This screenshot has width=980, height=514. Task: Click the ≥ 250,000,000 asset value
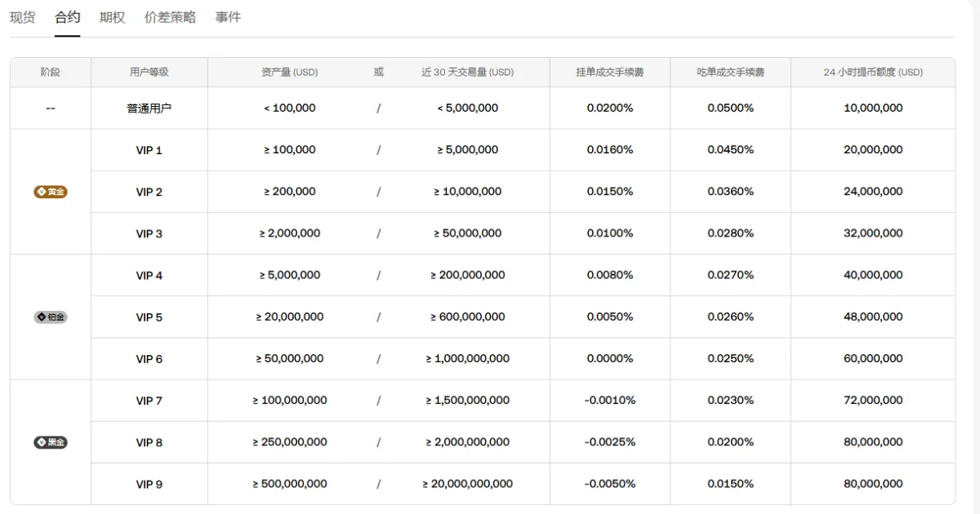coord(290,442)
